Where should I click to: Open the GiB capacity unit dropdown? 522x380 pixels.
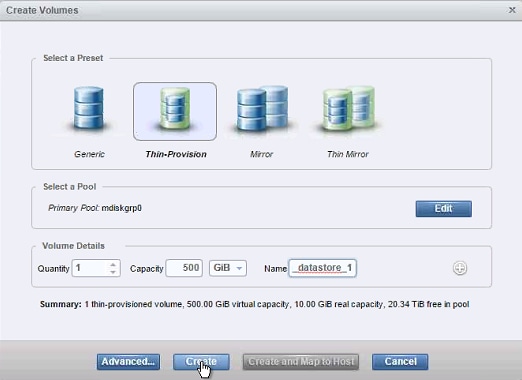pyautogui.click(x=228, y=268)
